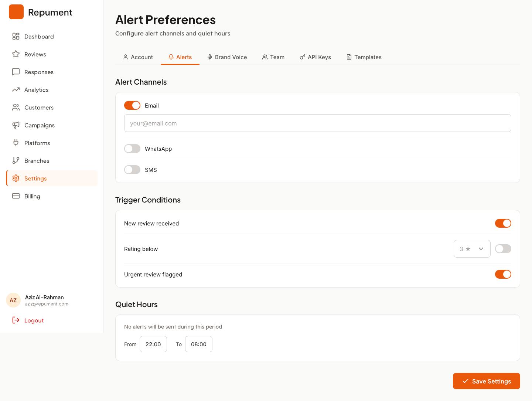Open Responses in the sidebar
The width and height of the screenshot is (532, 401).
pyautogui.click(x=52, y=72)
